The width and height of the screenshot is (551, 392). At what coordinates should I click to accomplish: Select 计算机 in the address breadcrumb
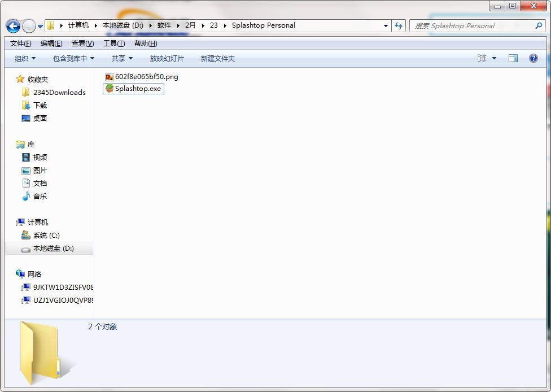pyautogui.click(x=78, y=25)
